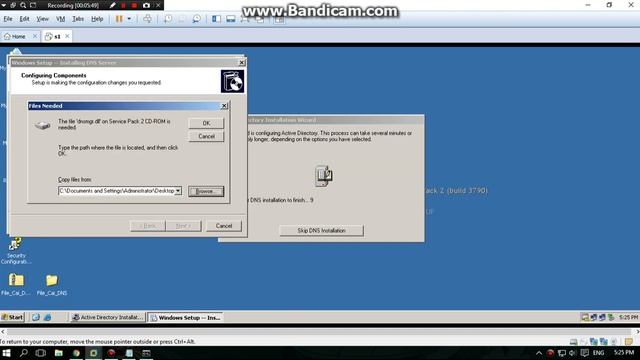Expand the power options dropdown arrow
The width and height of the screenshot is (640, 360).
click(x=129, y=19)
